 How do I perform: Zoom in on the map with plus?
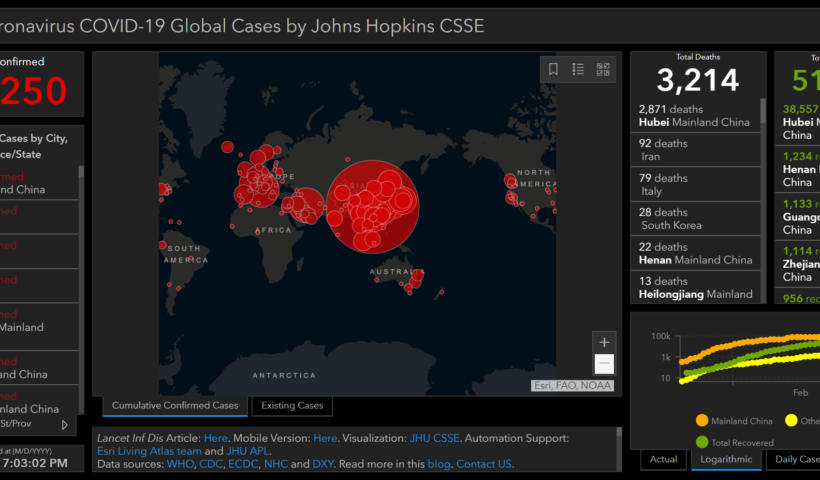604,342
